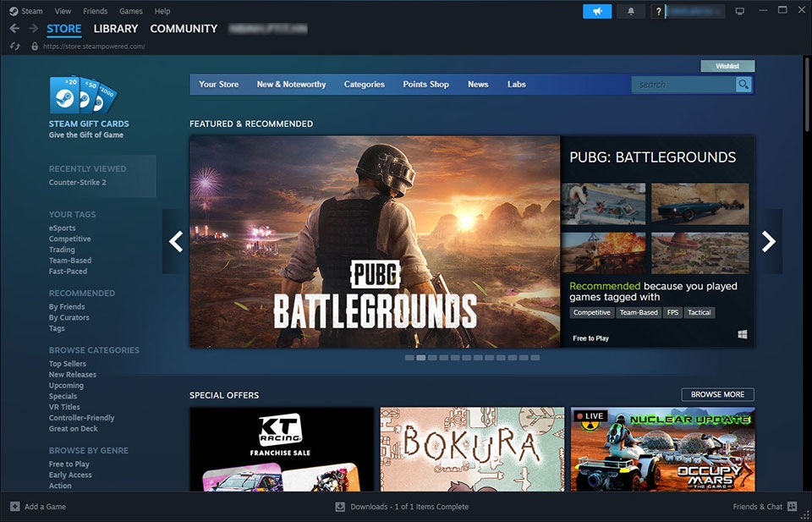Show next featured game arrow
Viewport: 812px width, 522px height.
(769, 241)
